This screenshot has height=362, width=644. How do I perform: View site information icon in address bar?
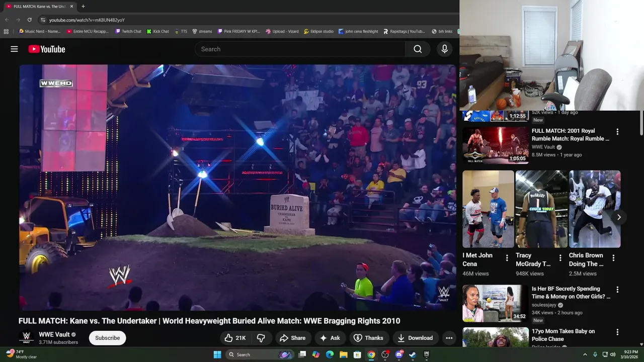pyautogui.click(x=43, y=20)
